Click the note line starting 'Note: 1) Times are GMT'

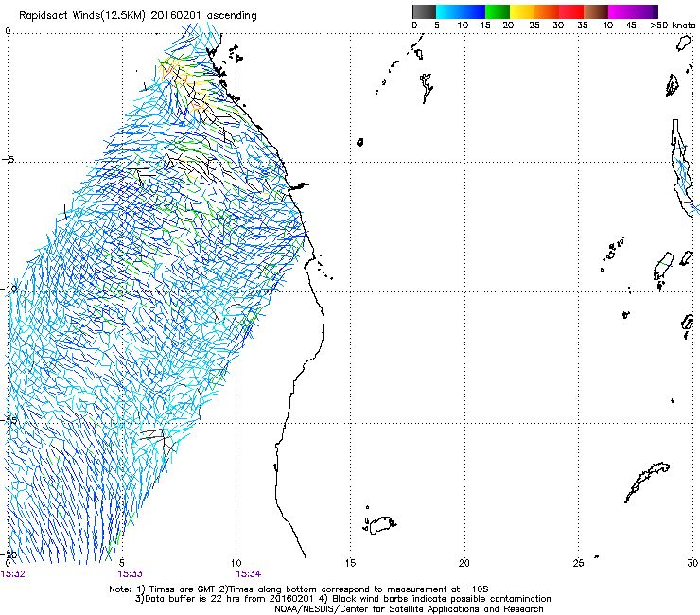pyautogui.click(x=299, y=589)
